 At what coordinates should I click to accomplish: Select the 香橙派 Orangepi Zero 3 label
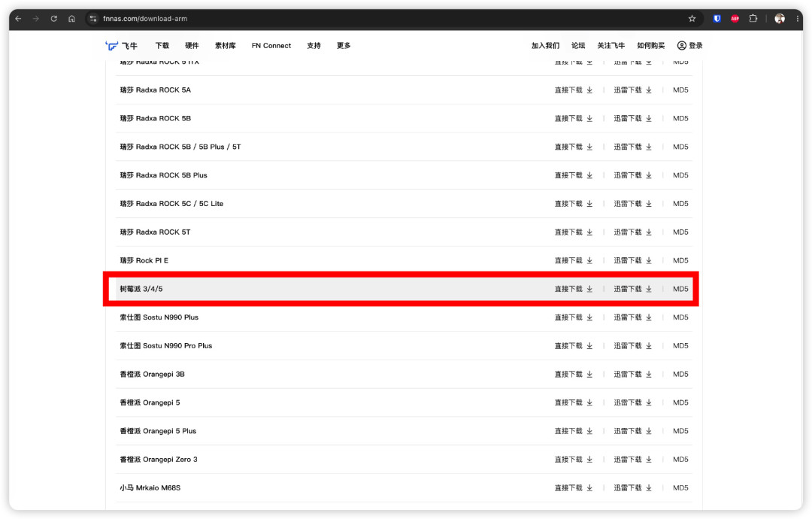coord(159,460)
